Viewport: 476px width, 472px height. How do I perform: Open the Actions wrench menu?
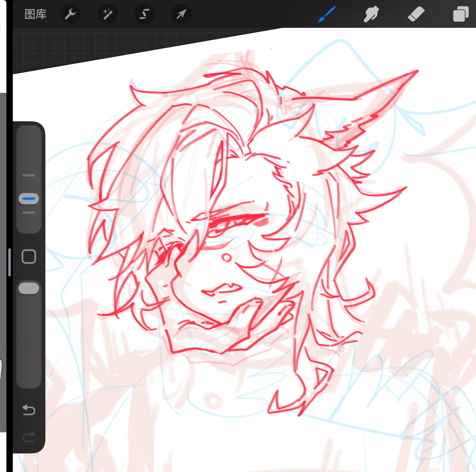coord(70,14)
